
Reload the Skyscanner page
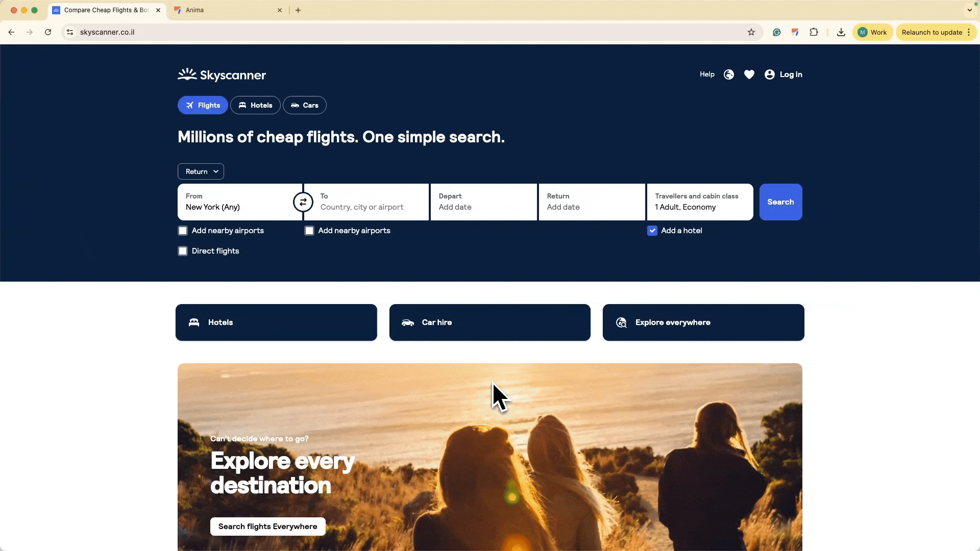[48, 32]
